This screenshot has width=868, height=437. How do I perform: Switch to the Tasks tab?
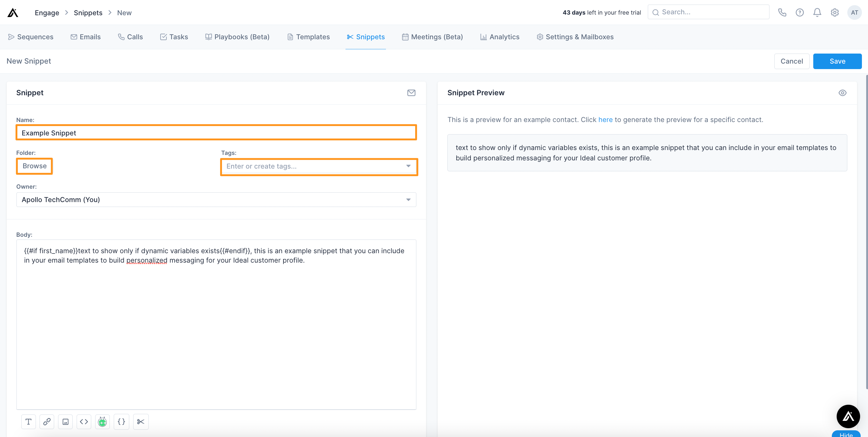[174, 37]
